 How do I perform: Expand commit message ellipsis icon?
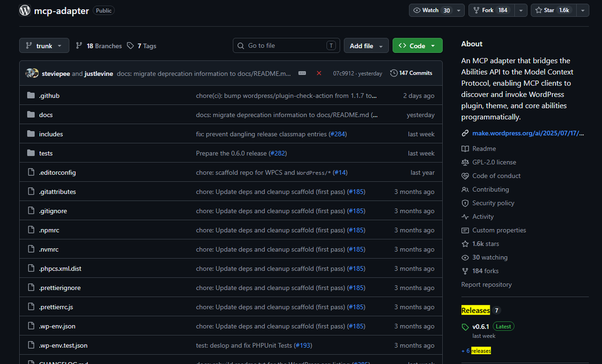(302, 73)
